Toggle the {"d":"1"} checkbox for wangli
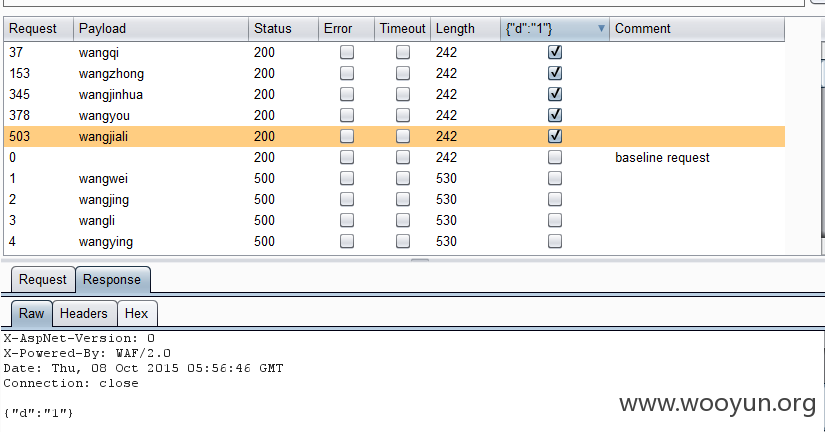 tap(555, 220)
